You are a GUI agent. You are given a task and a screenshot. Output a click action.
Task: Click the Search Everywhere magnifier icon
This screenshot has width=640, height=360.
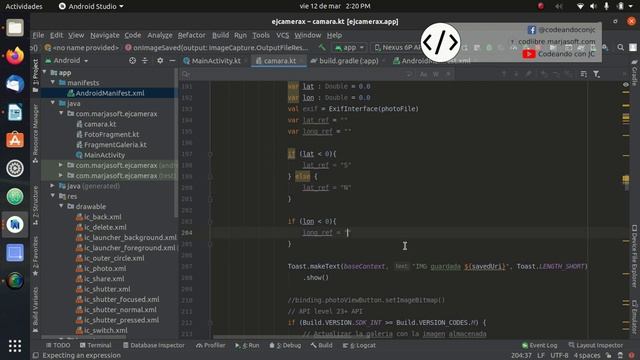620,48
